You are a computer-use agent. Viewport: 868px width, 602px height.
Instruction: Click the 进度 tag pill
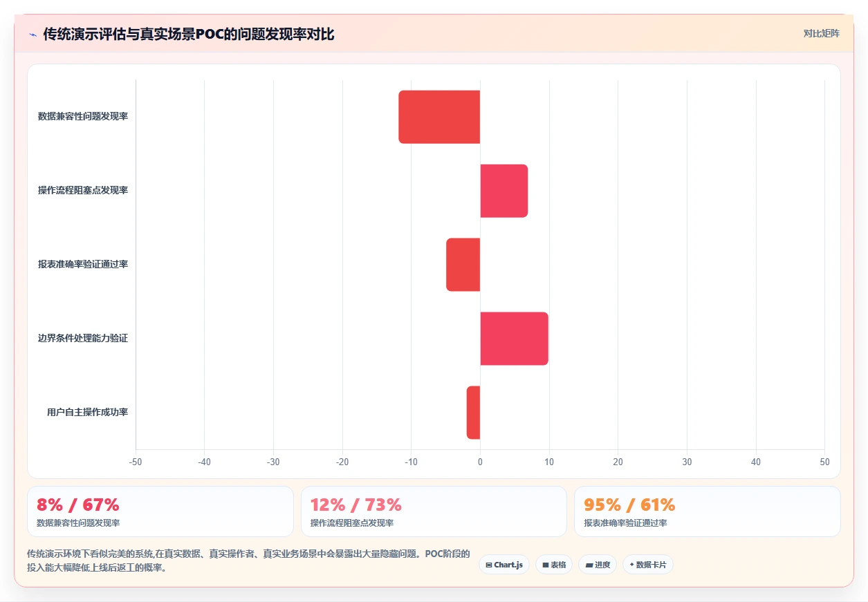(x=598, y=565)
